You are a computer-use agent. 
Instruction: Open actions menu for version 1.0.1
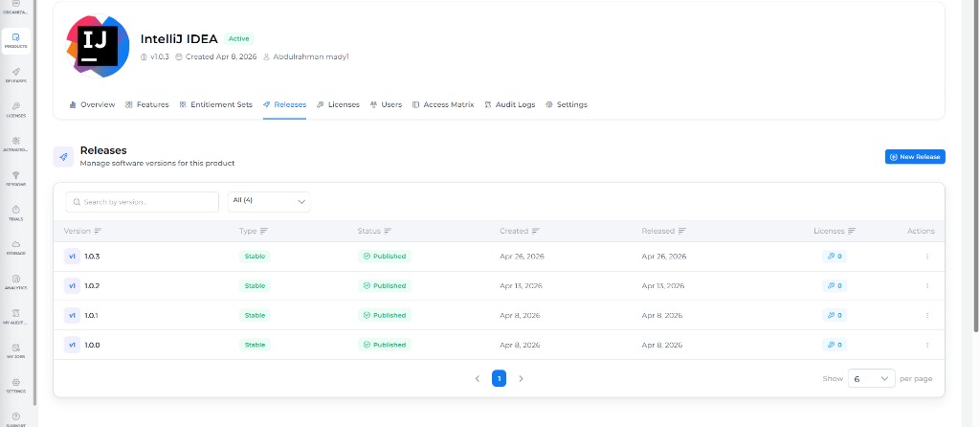coord(926,316)
